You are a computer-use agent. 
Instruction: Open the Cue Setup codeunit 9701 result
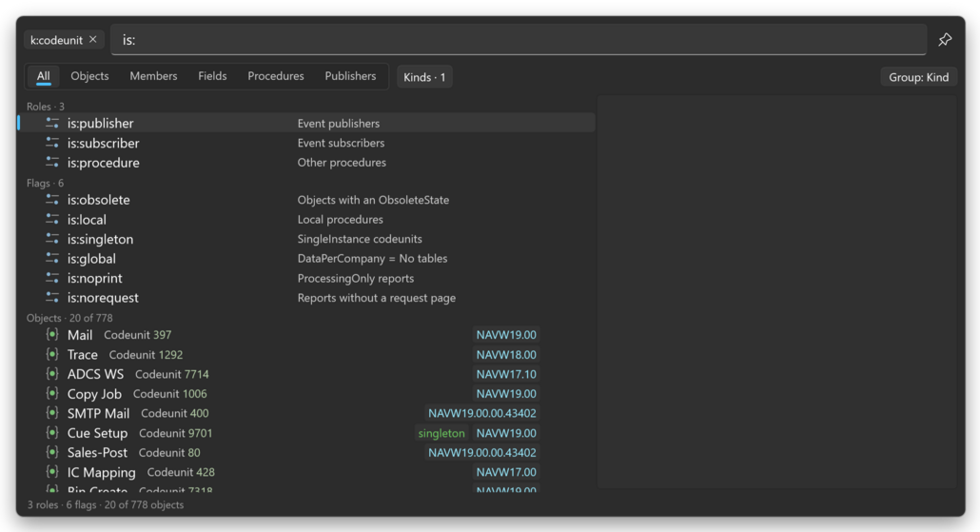pos(307,433)
